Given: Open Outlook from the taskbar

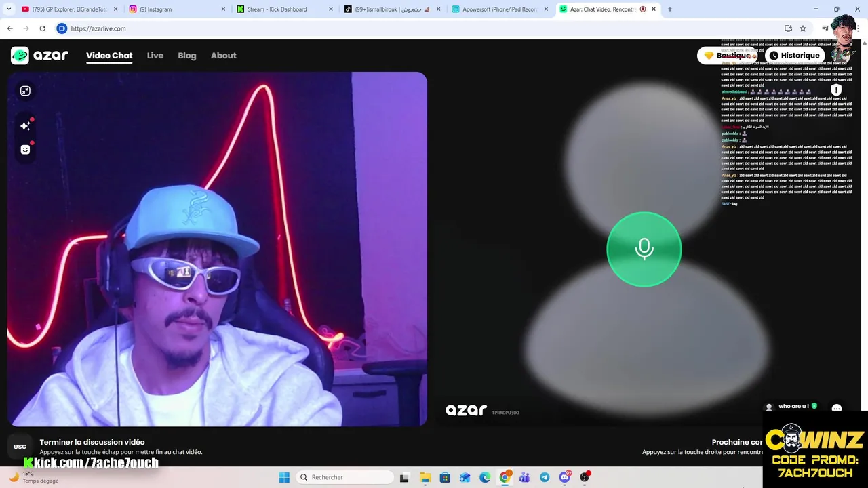Looking at the screenshot, I should (465, 477).
